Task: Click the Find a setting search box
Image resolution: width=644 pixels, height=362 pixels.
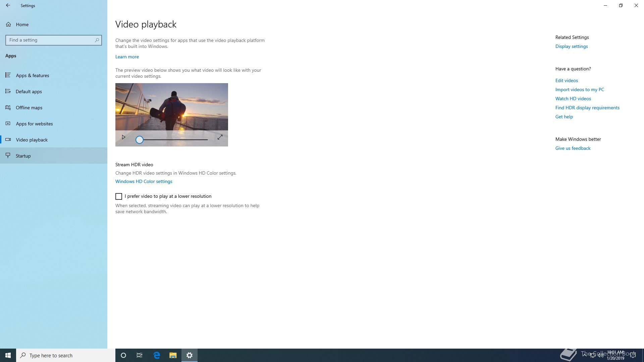Action: (50, 40)
